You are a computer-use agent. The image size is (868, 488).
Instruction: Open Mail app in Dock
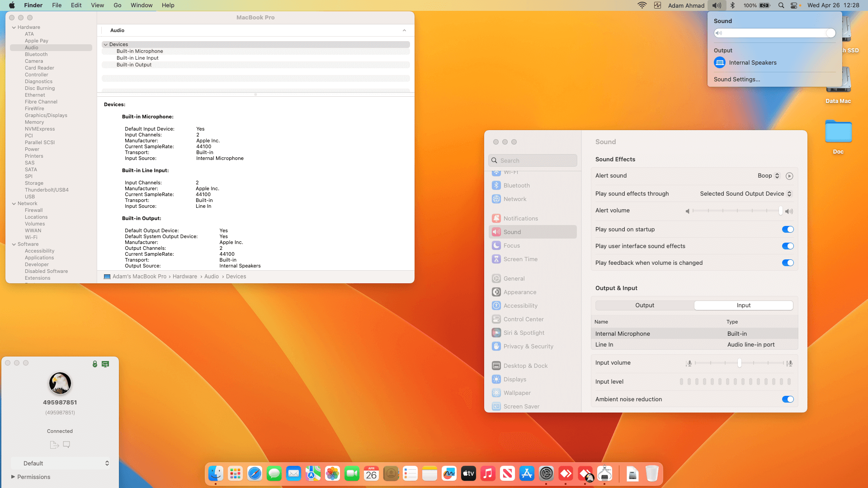pos(293,474)
